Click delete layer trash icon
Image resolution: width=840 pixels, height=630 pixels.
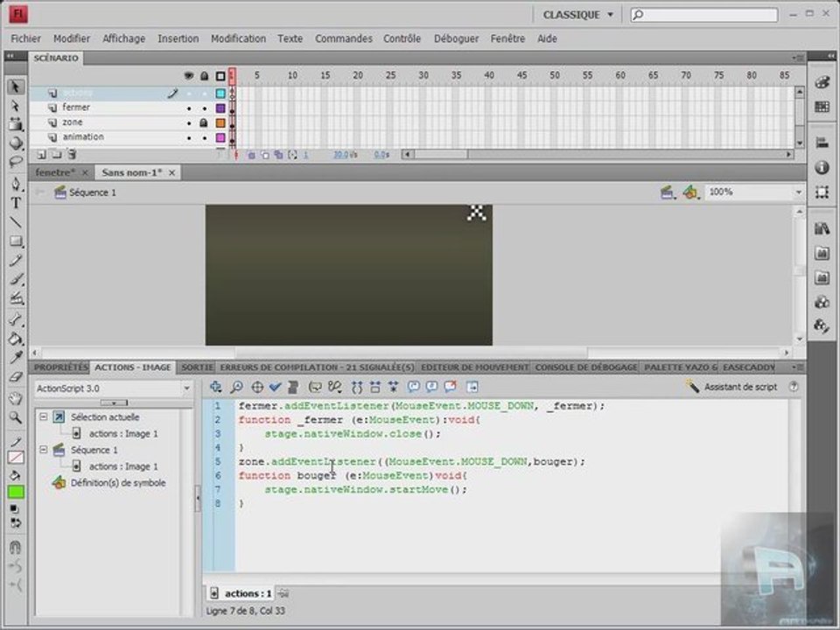click(x=71, y=155)
